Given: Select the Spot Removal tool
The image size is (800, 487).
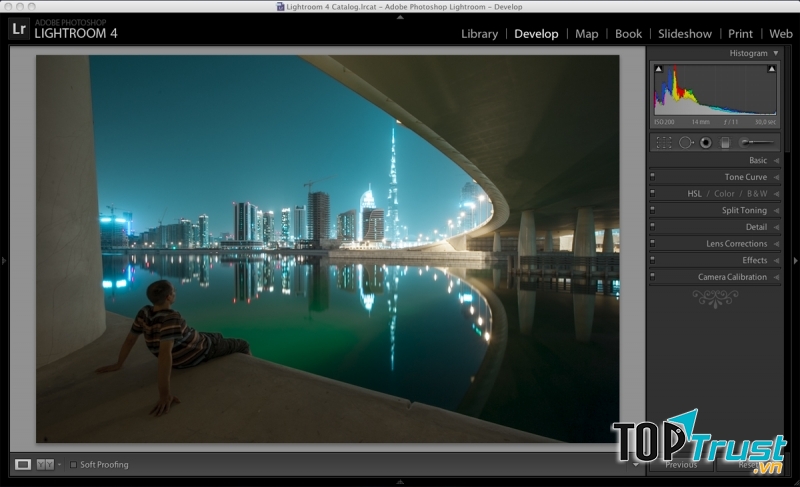Looking at the screenshot, I should (x=686, y=143).
